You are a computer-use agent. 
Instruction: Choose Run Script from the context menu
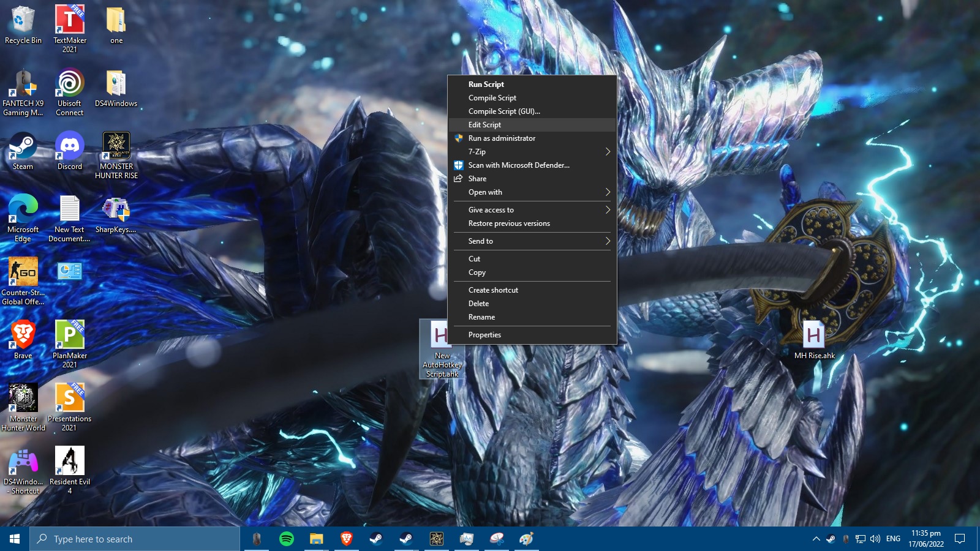[x=532, y=84]
